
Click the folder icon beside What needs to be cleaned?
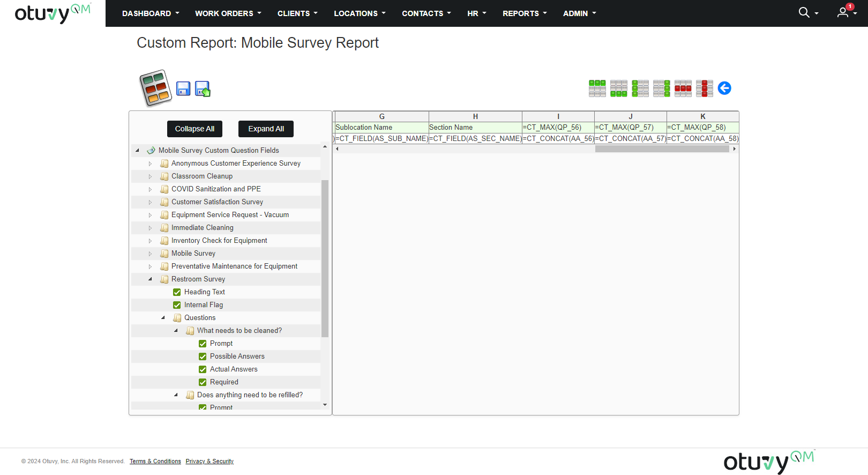coord(190,331)
